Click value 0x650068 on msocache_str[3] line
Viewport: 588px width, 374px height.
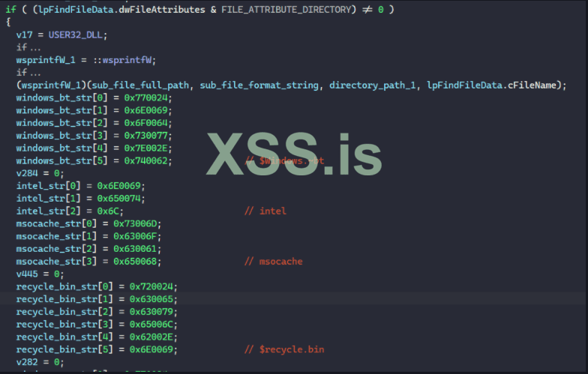click(135, 262)
